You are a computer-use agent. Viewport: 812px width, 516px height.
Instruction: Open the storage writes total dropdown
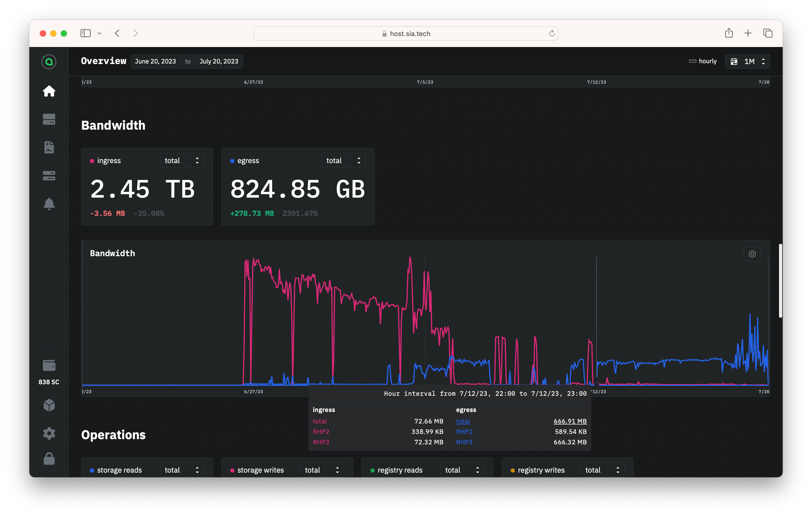pyautogui.click(x=322, y=470)
